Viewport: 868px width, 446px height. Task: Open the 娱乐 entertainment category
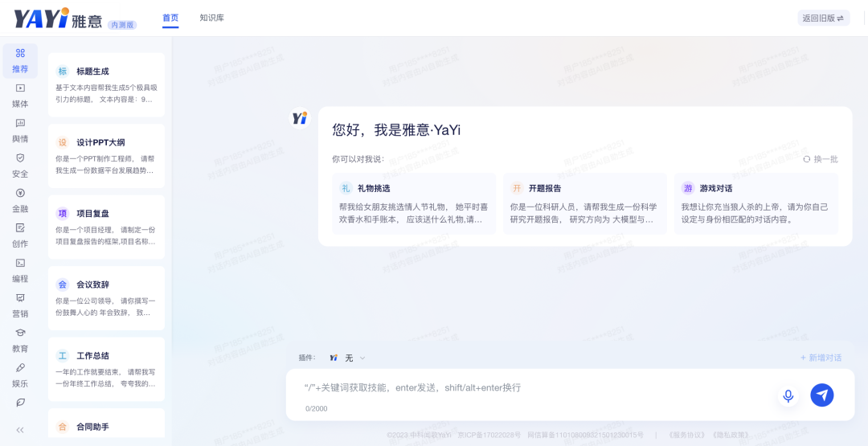[x=20, y=376]
